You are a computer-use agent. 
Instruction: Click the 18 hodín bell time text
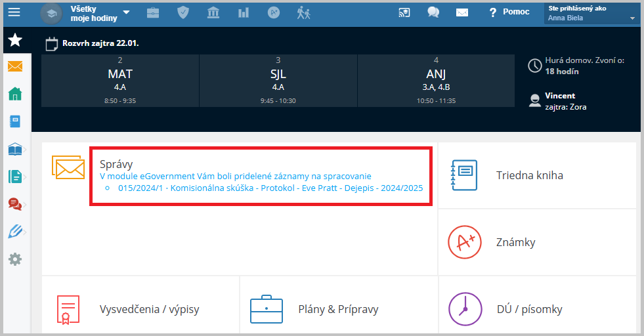(x=562, y=72)
